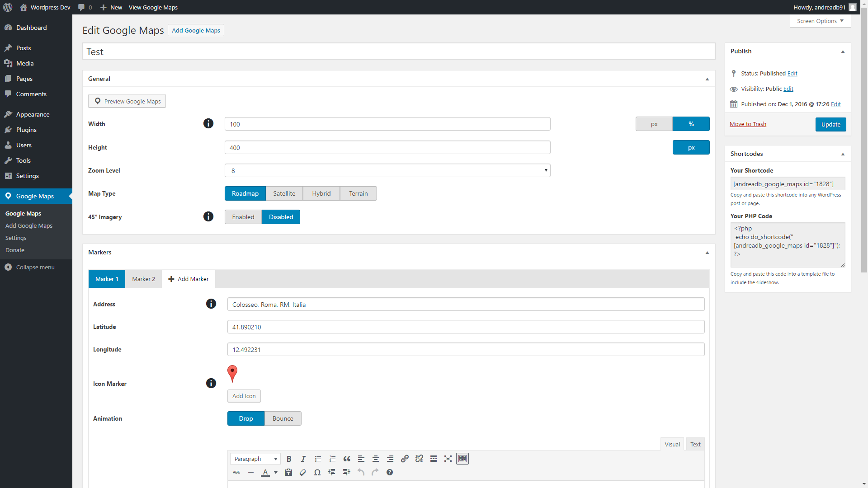Viewport: 868px width, 488px height.
Task: Apply the text color A button
Action: [265, 473]
